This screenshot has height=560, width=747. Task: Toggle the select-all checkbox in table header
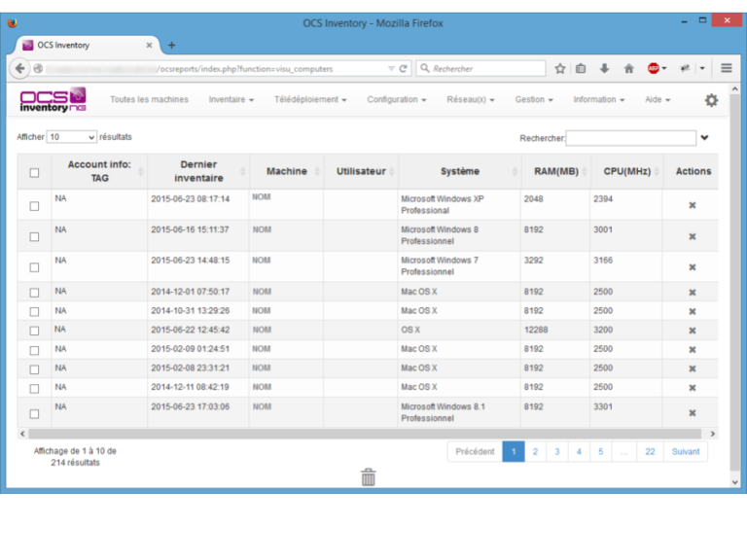click(x=34, y=172)
